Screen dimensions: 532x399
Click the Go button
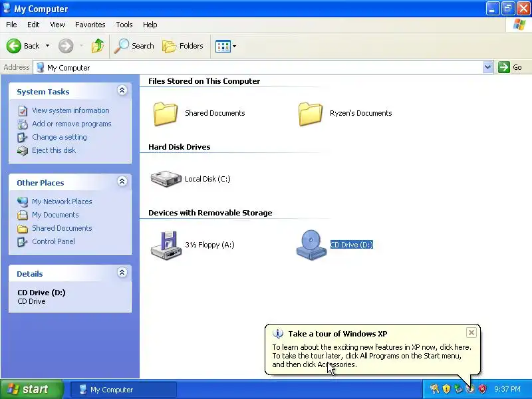click(x=510, y=67)
